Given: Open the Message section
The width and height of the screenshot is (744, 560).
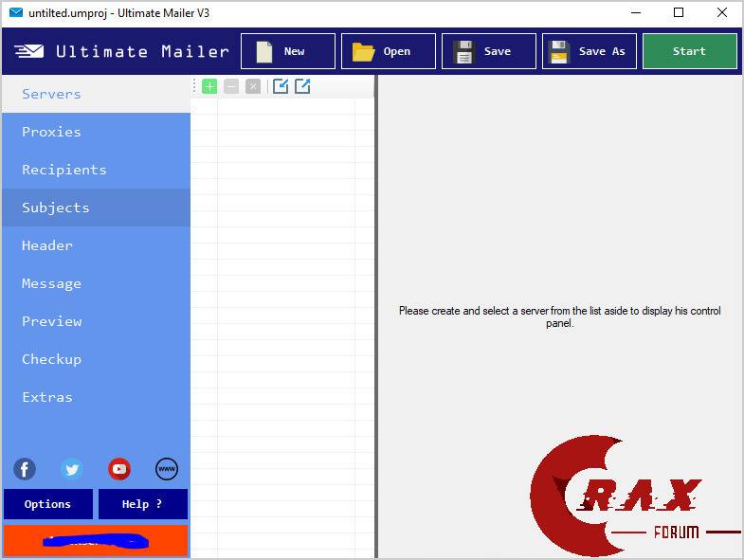Looking at the screenshot, I should (x=97, y=283).
